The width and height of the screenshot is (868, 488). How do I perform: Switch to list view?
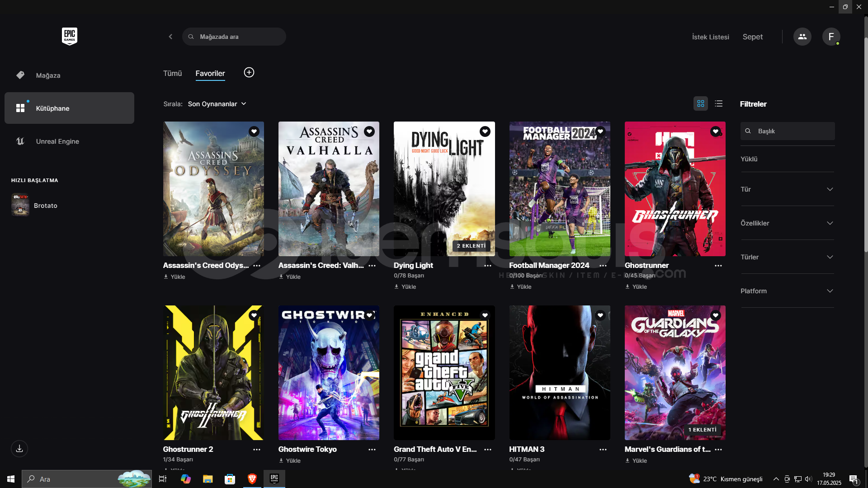[x=719, y=103]
